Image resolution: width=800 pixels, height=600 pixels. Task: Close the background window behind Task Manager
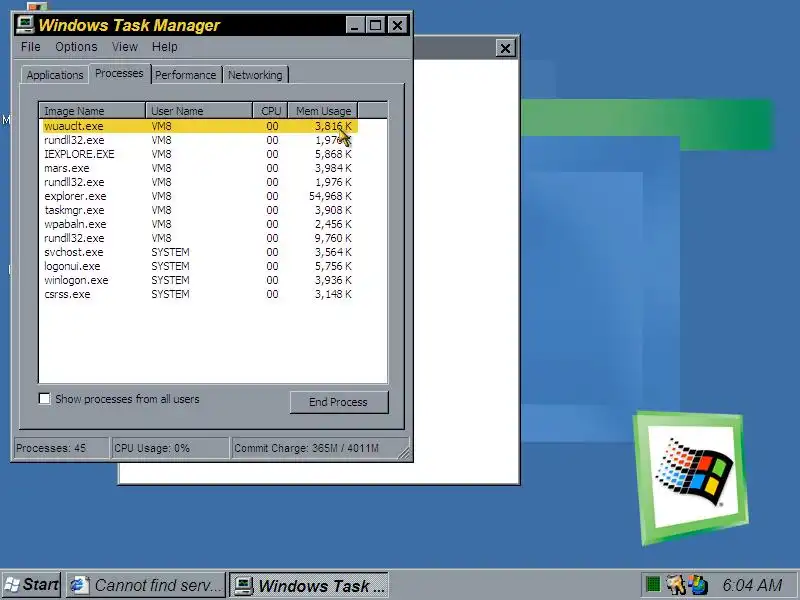tap(505, 48)
